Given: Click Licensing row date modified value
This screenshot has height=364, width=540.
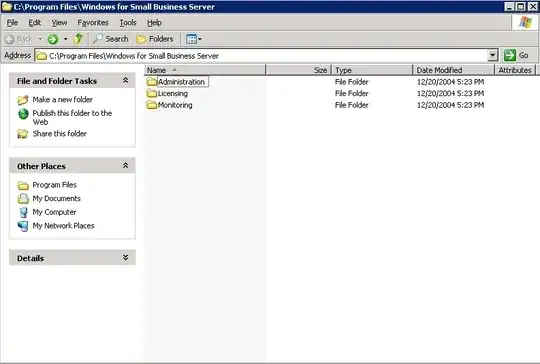Looking at the screenshot, I should point(450,94).
